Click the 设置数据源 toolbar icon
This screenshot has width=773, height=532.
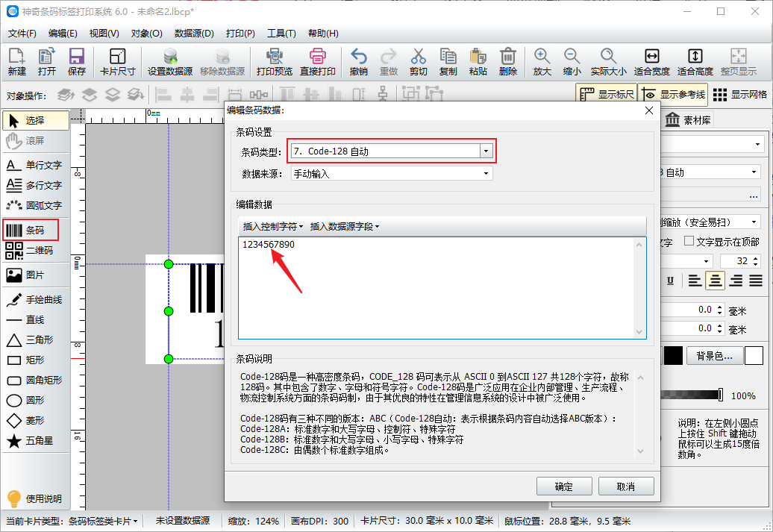coord(170,62)
